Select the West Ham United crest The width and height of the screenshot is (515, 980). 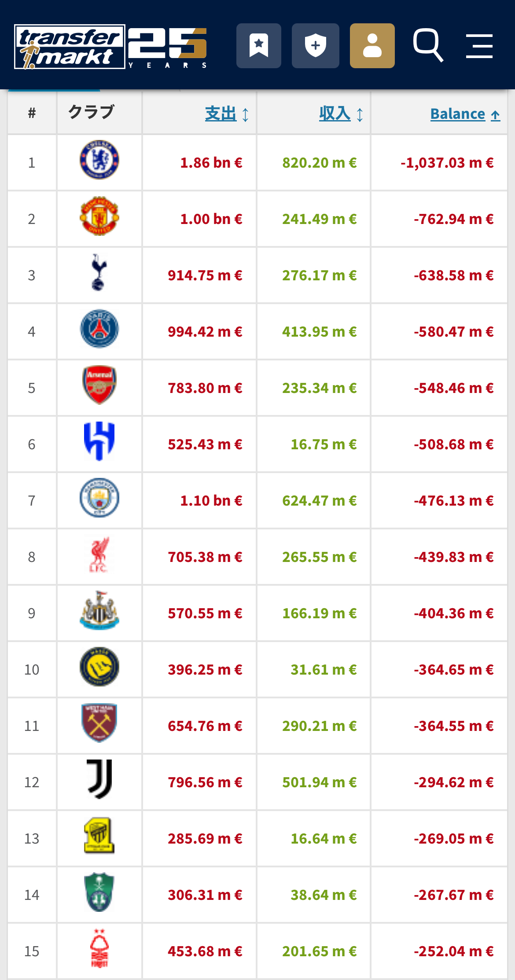(x=99, y=723)
